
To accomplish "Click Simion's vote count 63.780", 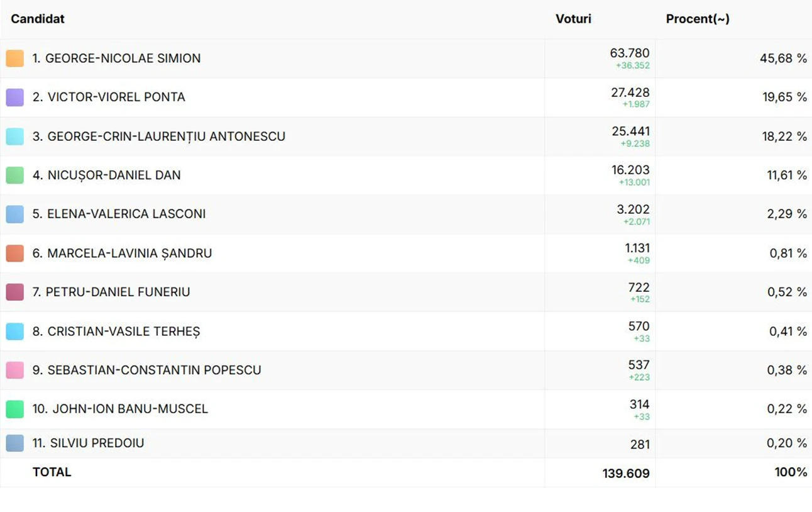I will [630, 53].
